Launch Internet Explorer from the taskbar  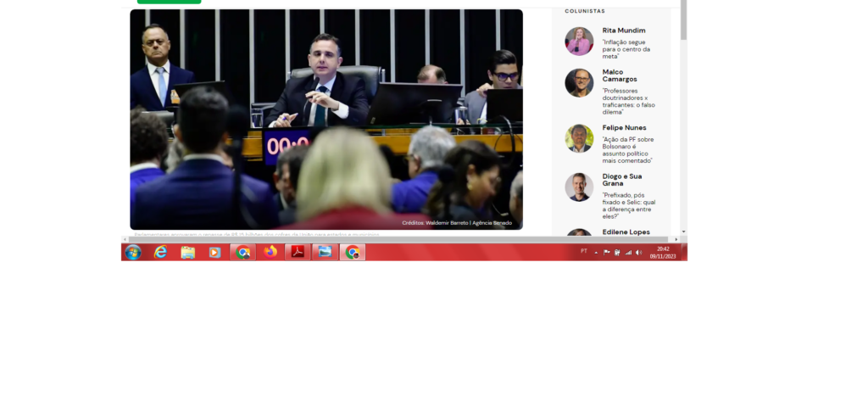pos(160,253)
